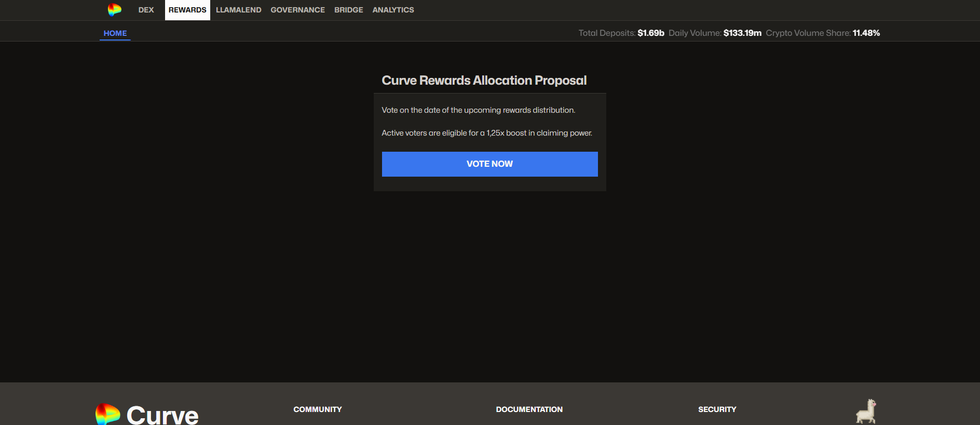980x425 pixels.
Task: Open the ANALYTICS page
Action: 393,10
